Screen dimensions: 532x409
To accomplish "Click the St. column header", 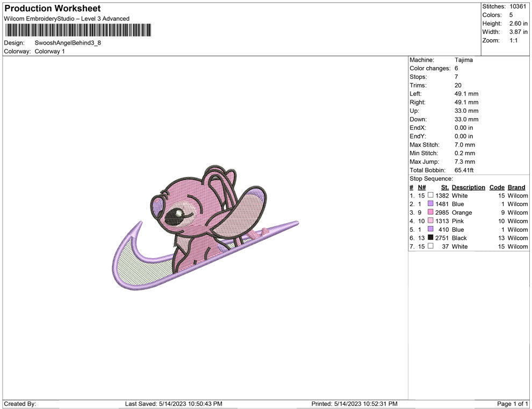I will (x=445, y=187).
